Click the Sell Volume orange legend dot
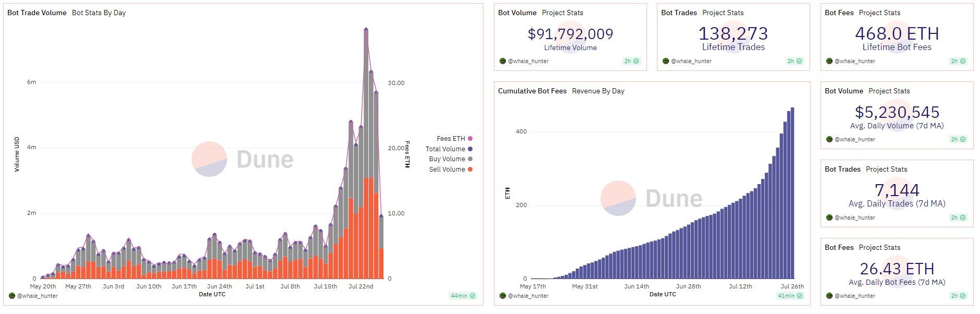980x314 pixels. coord(470,170)
